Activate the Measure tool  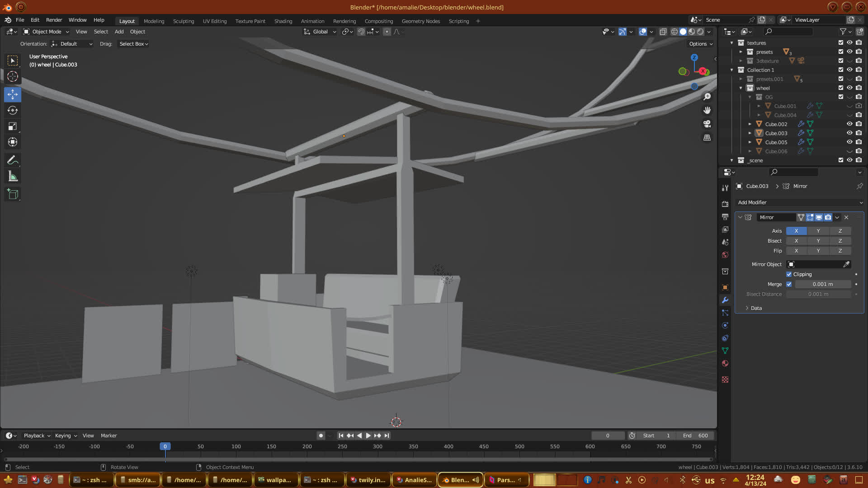tap(13, 177)
